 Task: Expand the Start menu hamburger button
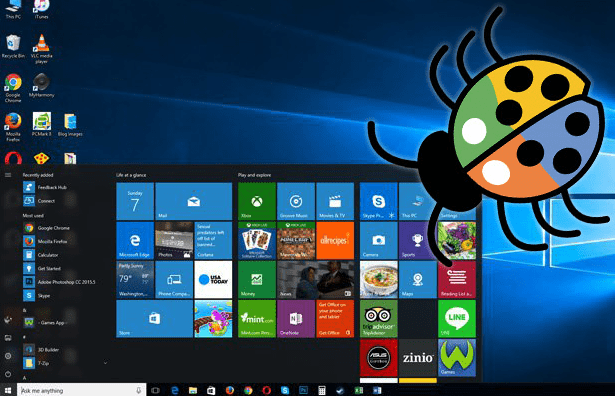click(8, 175)
